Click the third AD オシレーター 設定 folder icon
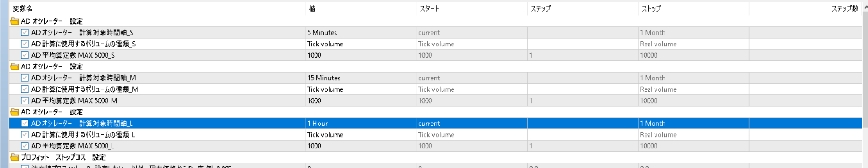The width and height of the screenshot is (868, 168). 15,112
